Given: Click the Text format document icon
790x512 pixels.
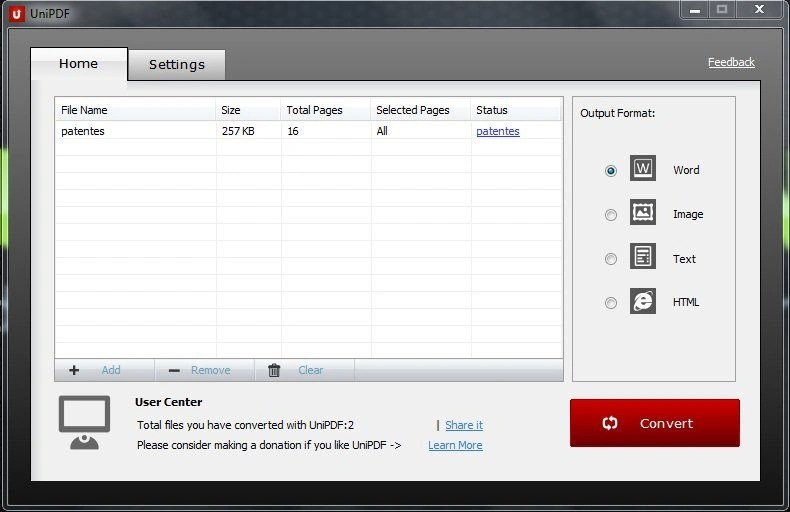Looking at the screenshot, I should (x=643, y=256).
